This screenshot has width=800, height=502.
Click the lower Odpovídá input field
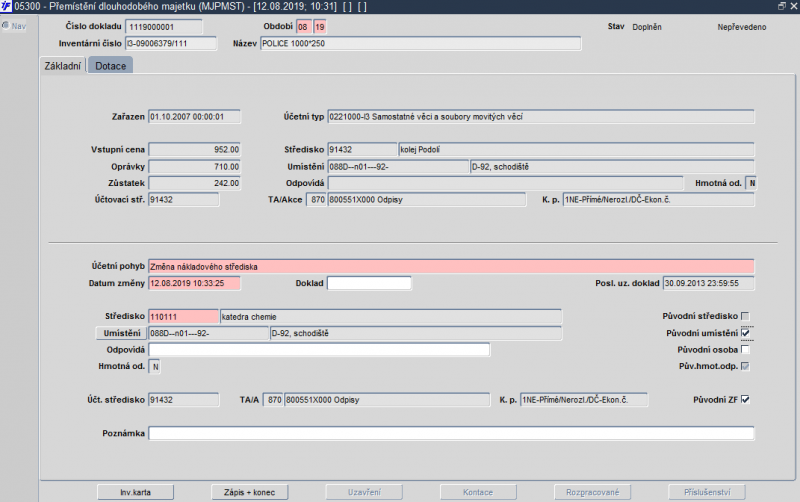319,350
